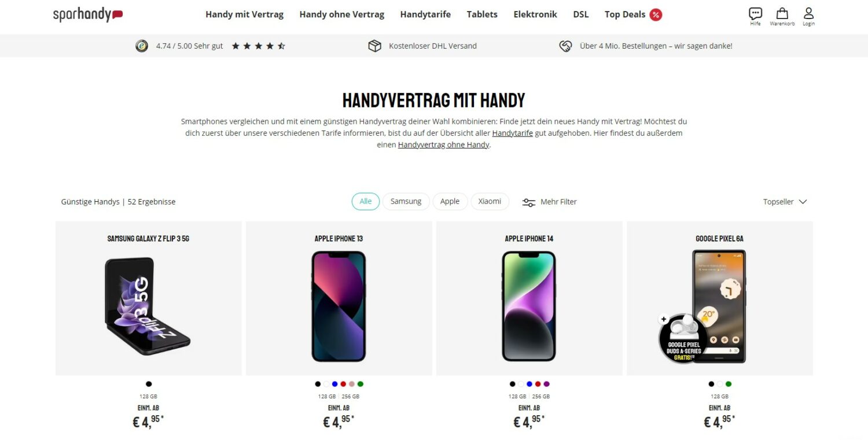Open the Google Pixel 6a product image
Image resolution: width=868 pixels, height=440 pixels.
point(719,306)
